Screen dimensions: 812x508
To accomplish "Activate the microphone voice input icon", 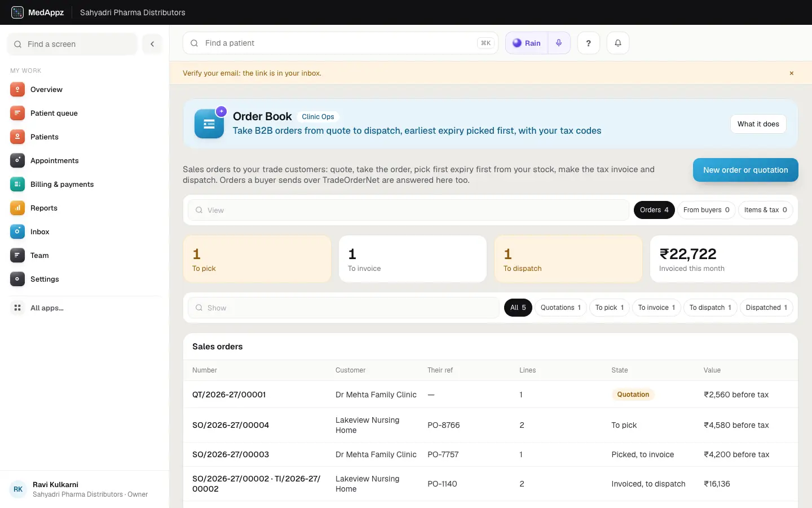I will pos(559,43).
